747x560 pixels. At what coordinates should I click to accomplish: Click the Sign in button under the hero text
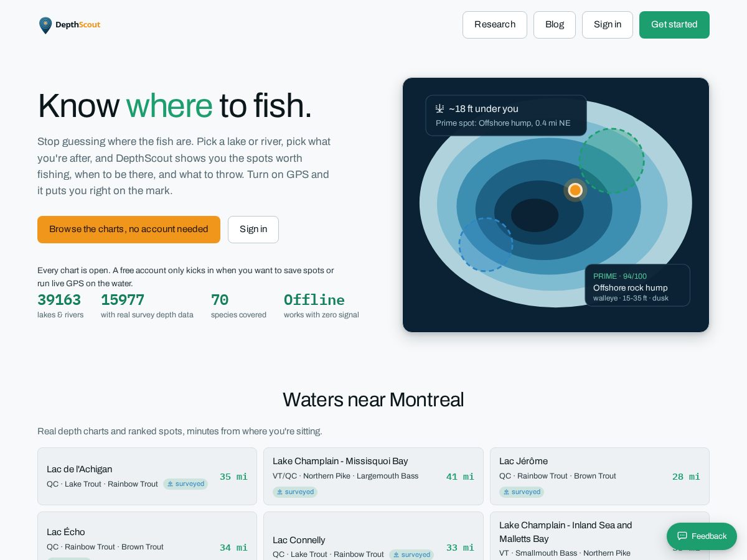pyautogui.click(x=253, y=230)
